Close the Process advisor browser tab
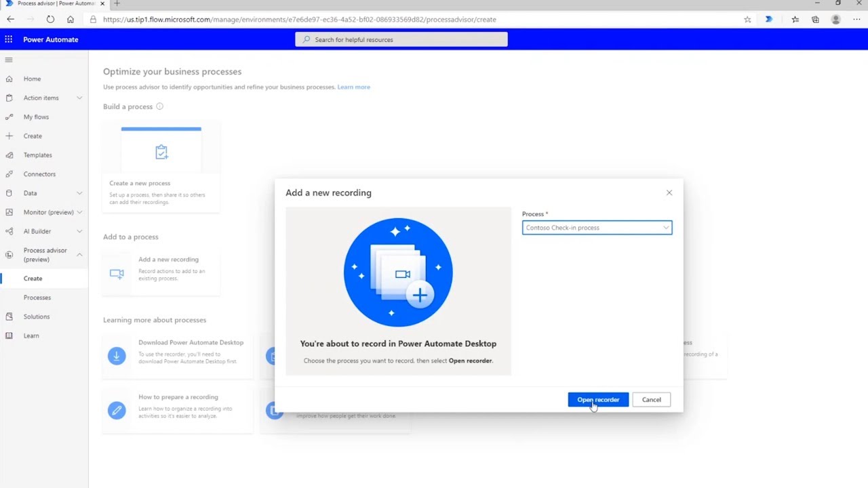This screenshot has height=488, width=868. 102,3
